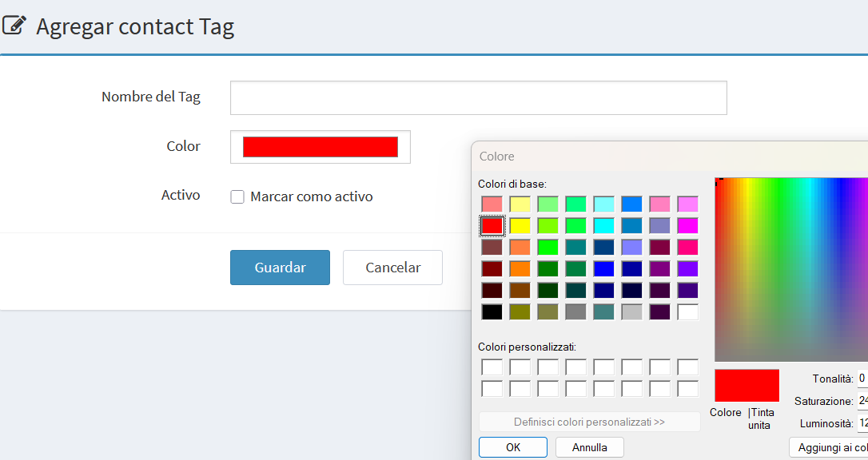Click inside the color spectrum gradient area

click(x=791, y=270)
